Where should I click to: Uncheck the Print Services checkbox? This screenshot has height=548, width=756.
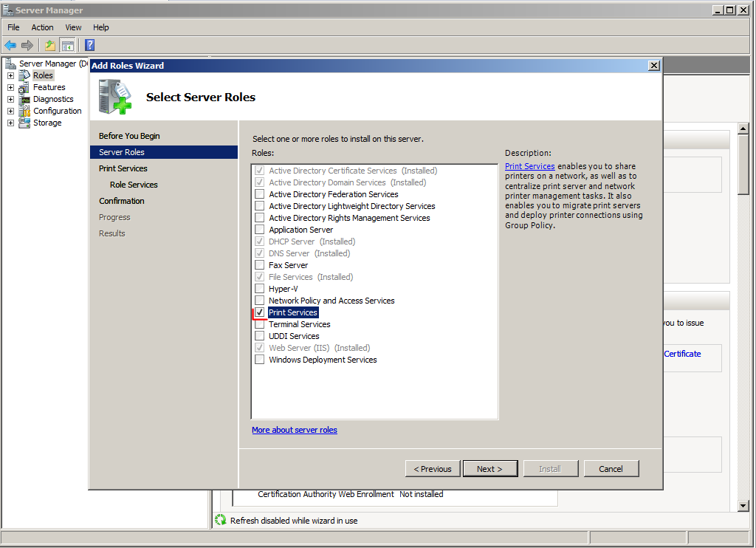[x=259, y=312]
